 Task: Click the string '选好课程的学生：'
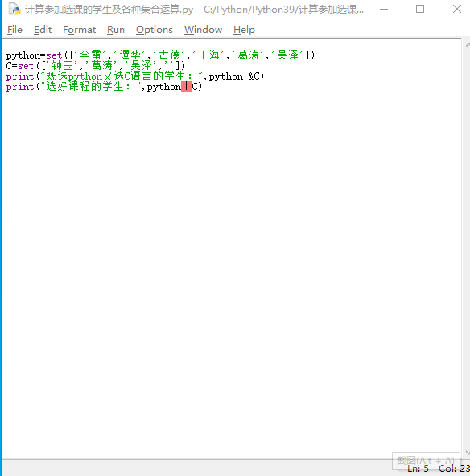91,87
